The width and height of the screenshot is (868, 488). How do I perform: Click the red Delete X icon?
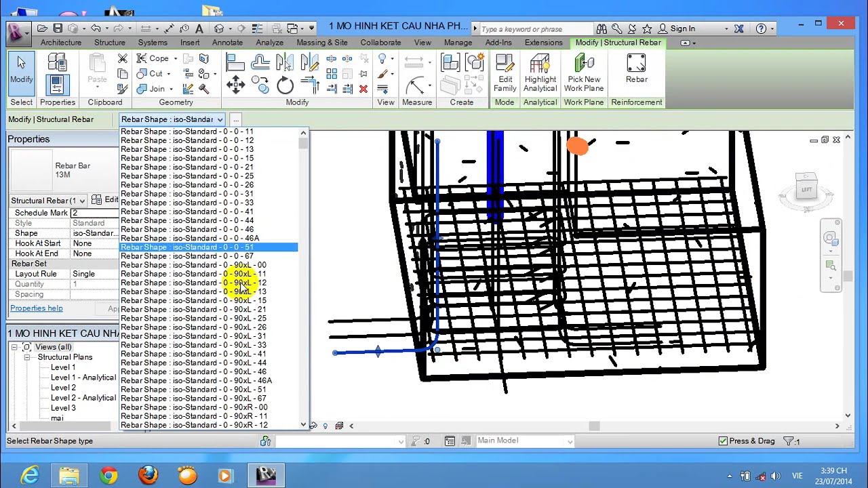[x=363, y=89]
